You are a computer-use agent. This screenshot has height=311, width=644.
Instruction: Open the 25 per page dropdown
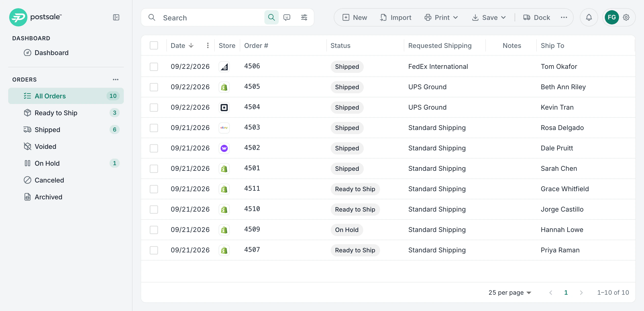point(510,292)
